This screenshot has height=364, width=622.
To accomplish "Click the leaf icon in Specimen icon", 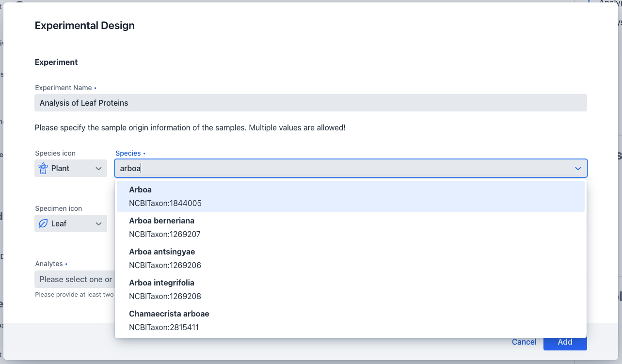I will tap(43, 223).
